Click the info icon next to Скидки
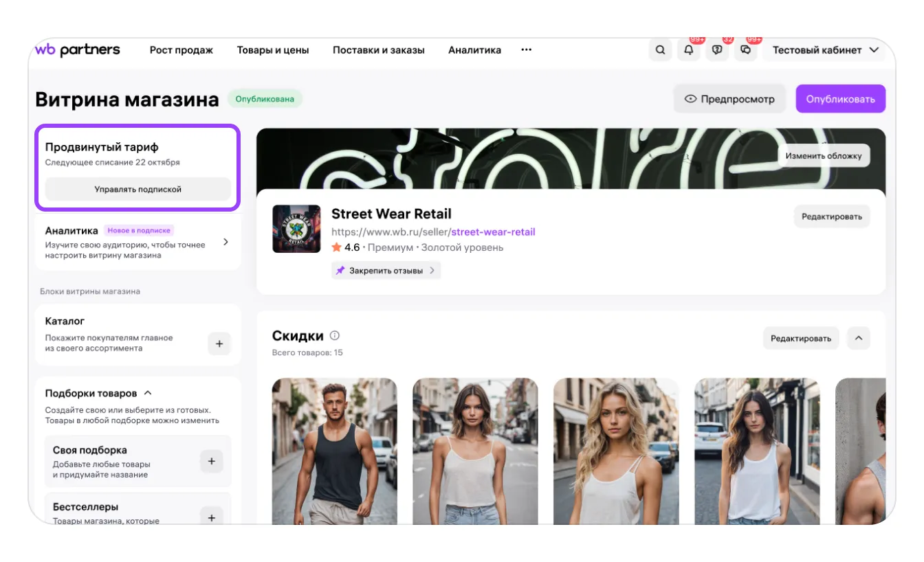 (335, 336)
